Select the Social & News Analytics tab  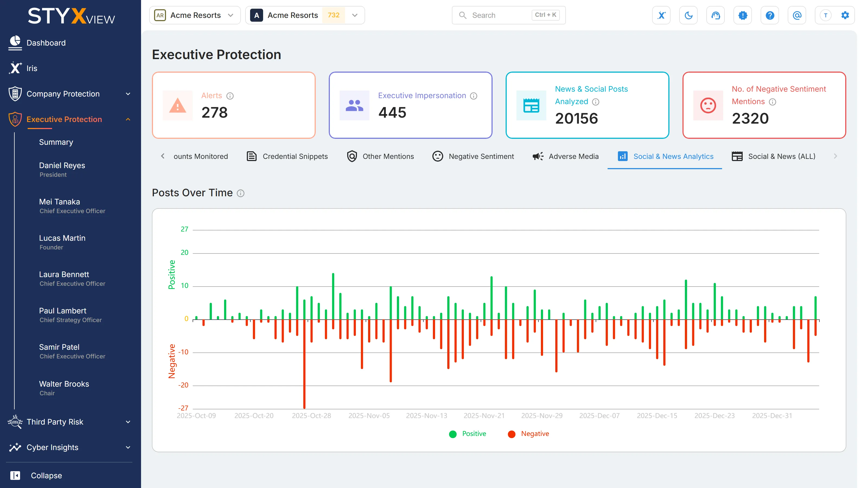pos(665,156)
